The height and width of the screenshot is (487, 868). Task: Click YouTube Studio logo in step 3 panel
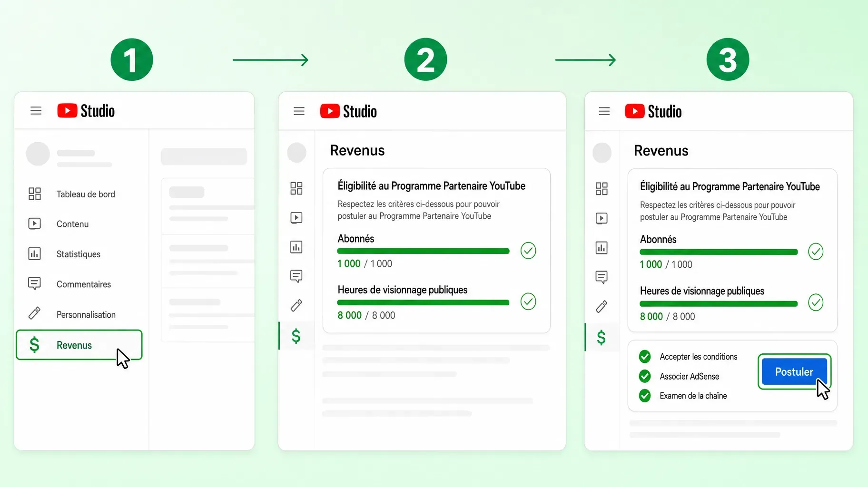(x=653, y=111)
